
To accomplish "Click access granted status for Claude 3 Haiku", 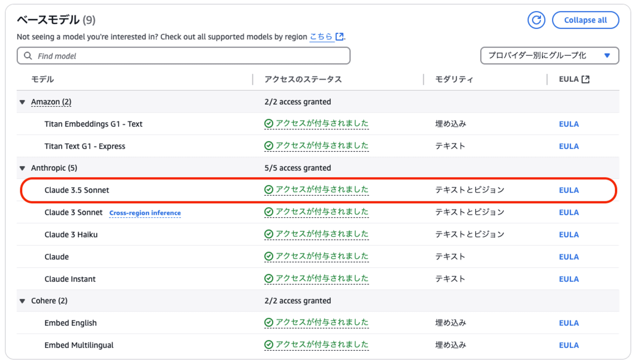I will click(x=317, y=234).
